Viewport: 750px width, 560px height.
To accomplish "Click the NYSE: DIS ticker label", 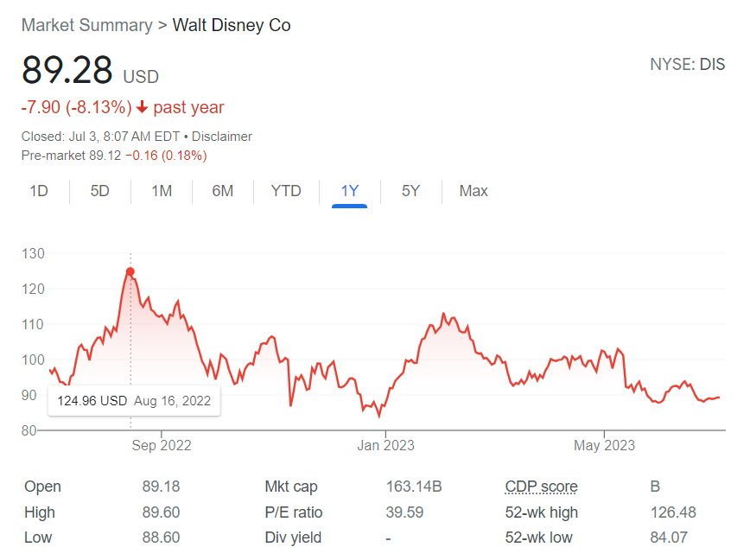I will (x=687, y=65).
